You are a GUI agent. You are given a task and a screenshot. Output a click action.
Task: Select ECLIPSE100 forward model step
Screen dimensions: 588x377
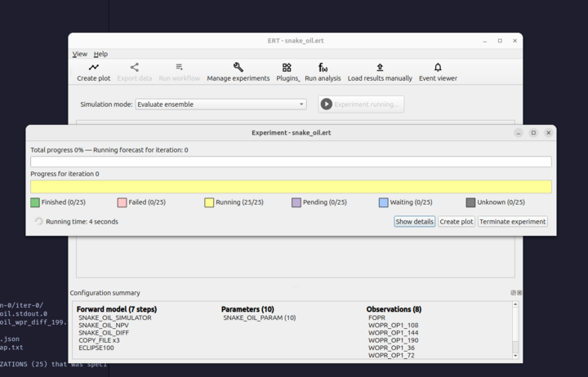tap(96, 348)
